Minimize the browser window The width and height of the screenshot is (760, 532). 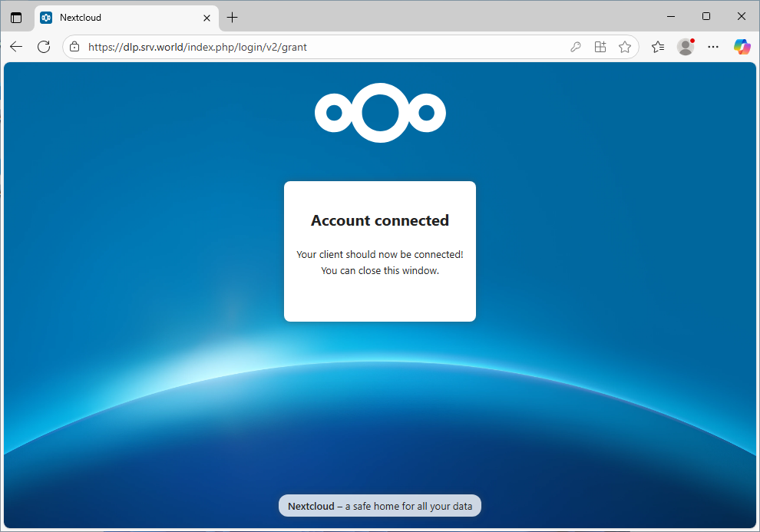[x=671, y=16]
